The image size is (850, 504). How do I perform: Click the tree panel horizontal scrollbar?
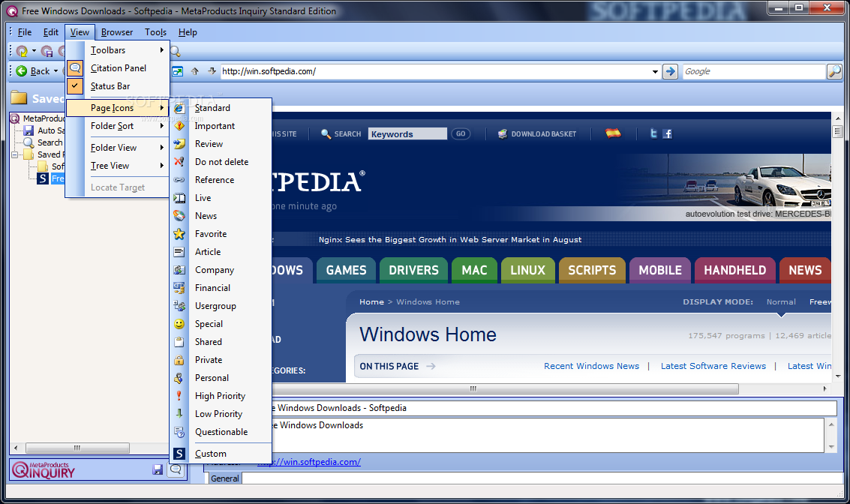point(77,448)
